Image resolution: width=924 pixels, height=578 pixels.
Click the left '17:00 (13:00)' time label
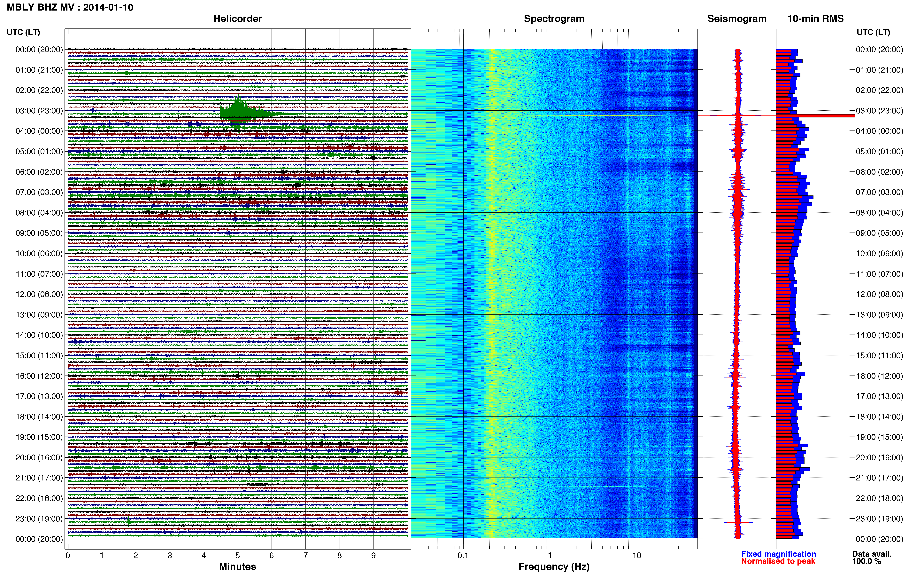tap(39, 396)
